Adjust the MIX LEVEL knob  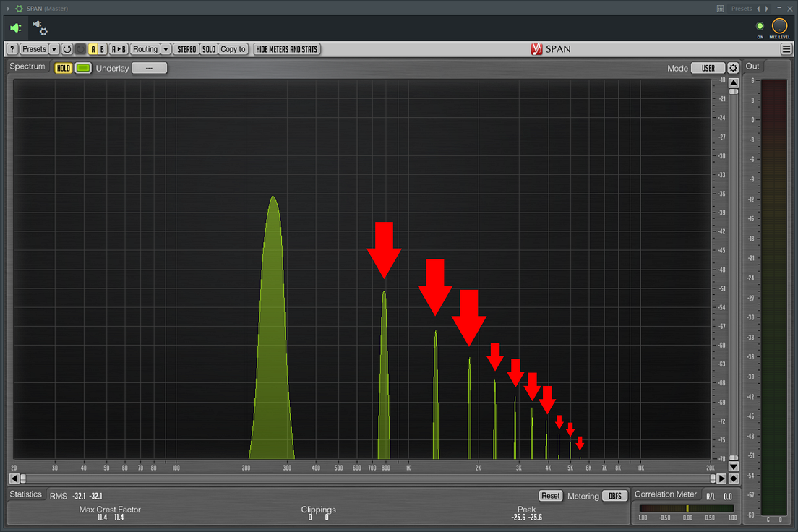coord(779,24)
